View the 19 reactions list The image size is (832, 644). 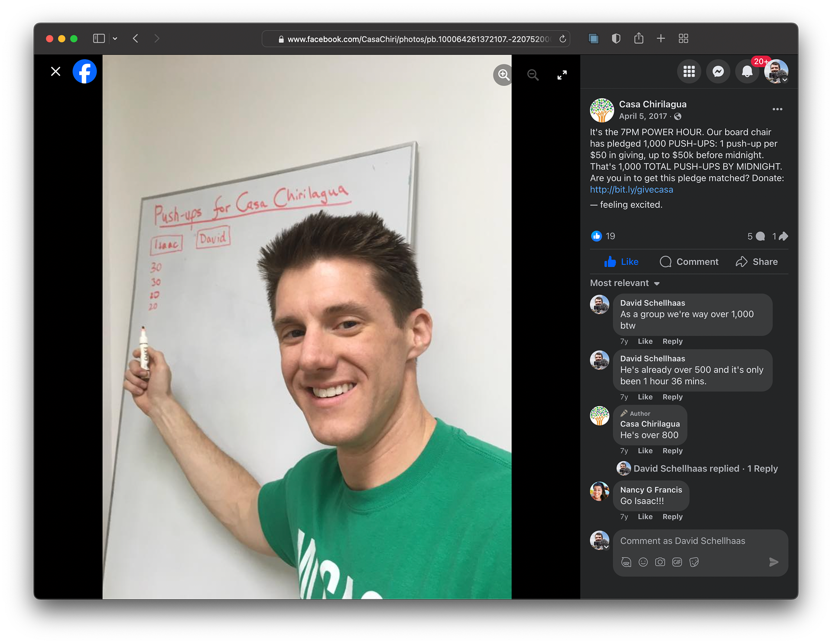coord(603,236)
